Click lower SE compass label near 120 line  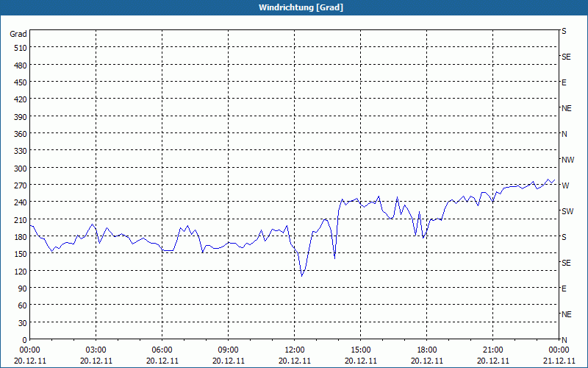566,263
